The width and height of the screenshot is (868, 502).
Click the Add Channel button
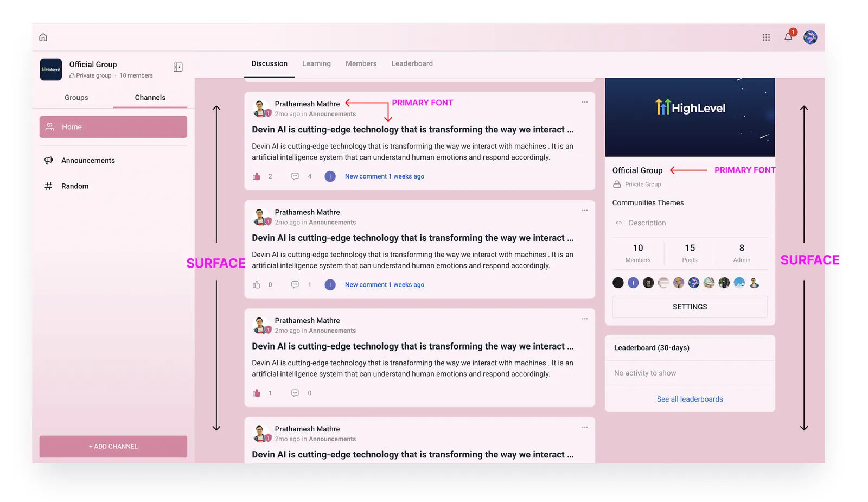[113, 447]
